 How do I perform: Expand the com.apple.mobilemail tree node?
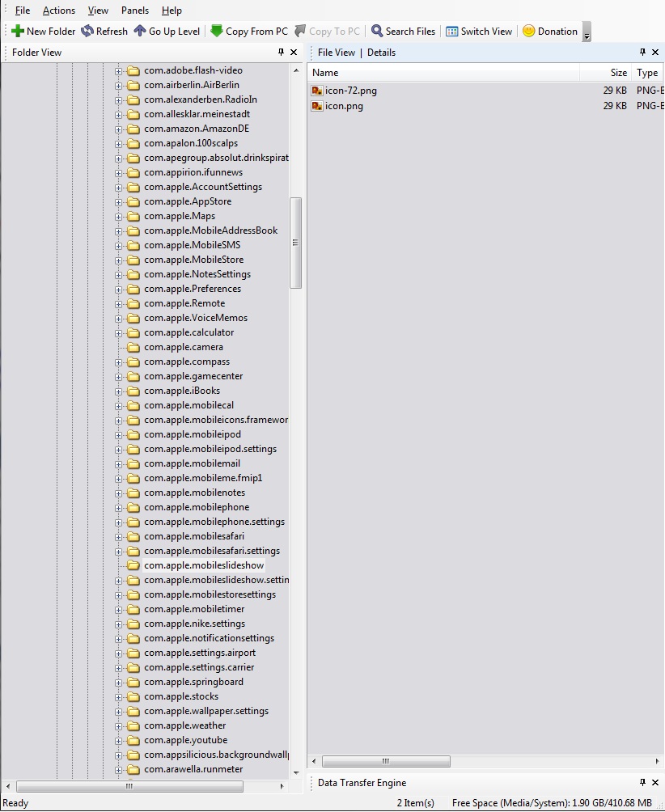click(x=119, y=464)
